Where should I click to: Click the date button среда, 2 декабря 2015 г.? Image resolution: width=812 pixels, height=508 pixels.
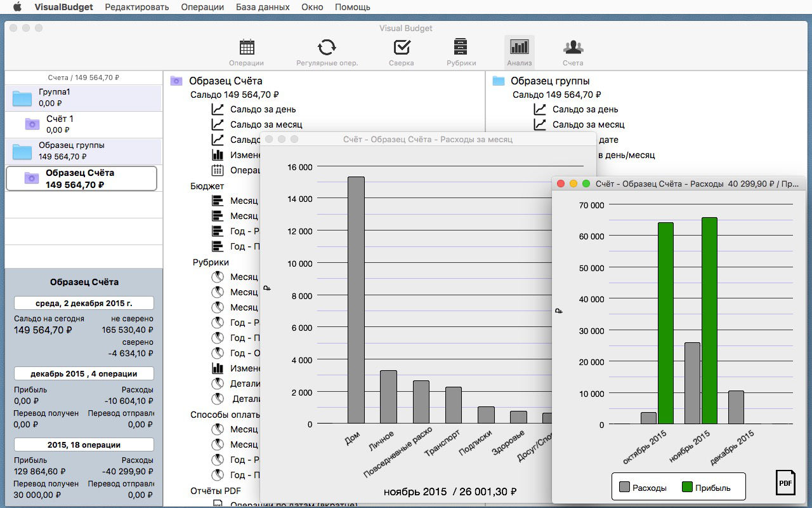(x=84, y=303)
